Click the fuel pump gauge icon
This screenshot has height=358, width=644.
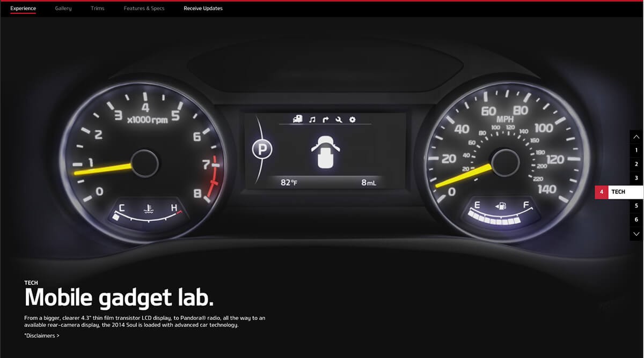coord(502,205)
